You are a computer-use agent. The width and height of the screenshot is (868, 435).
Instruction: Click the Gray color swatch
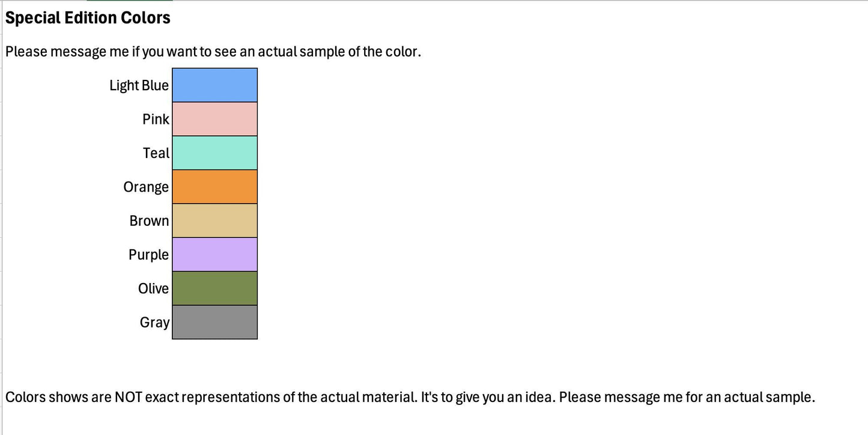pos(214,322)
